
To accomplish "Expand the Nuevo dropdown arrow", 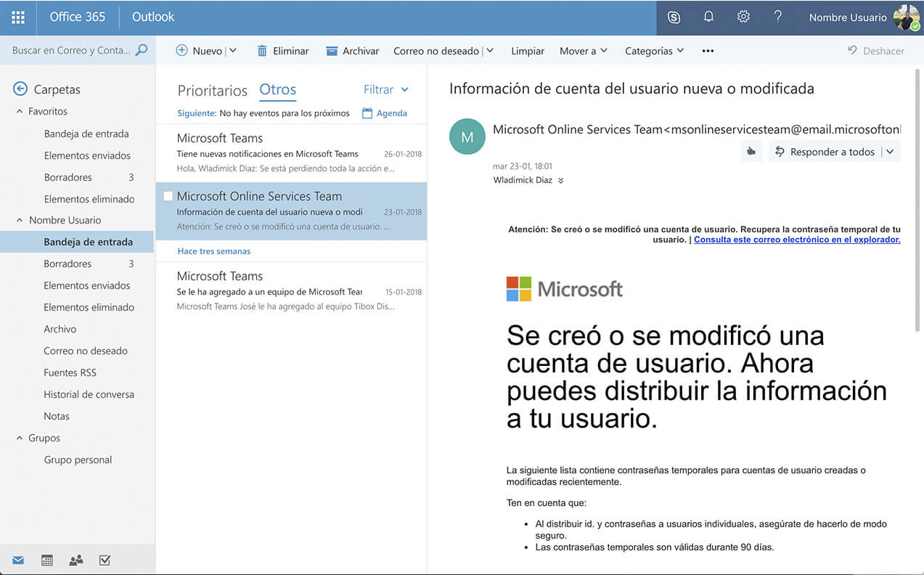I will click(233, 51).
